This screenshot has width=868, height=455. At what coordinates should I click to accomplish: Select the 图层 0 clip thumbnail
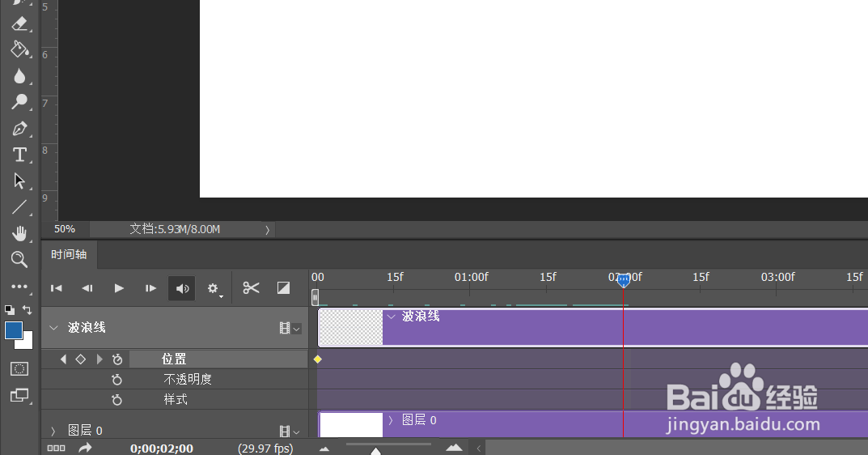352,425
